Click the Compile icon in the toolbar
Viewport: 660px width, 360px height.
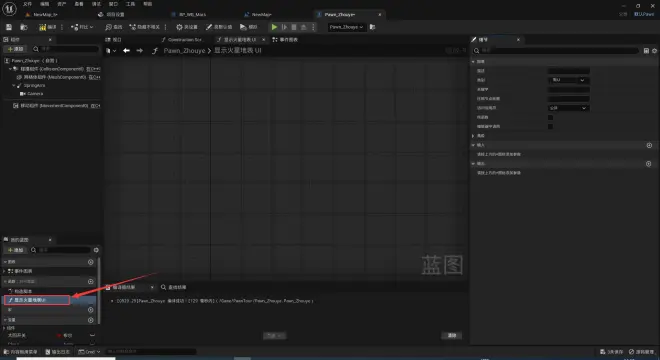click(47, 27)
